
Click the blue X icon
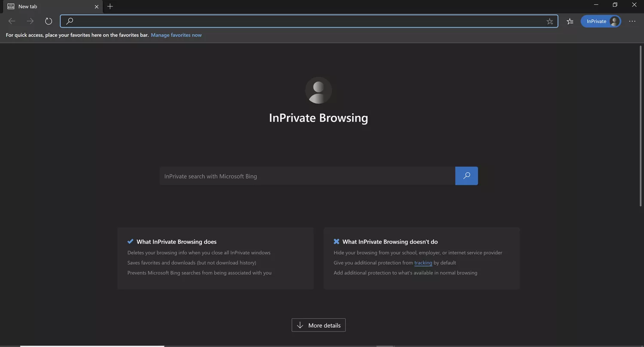[x=337, y=241]
